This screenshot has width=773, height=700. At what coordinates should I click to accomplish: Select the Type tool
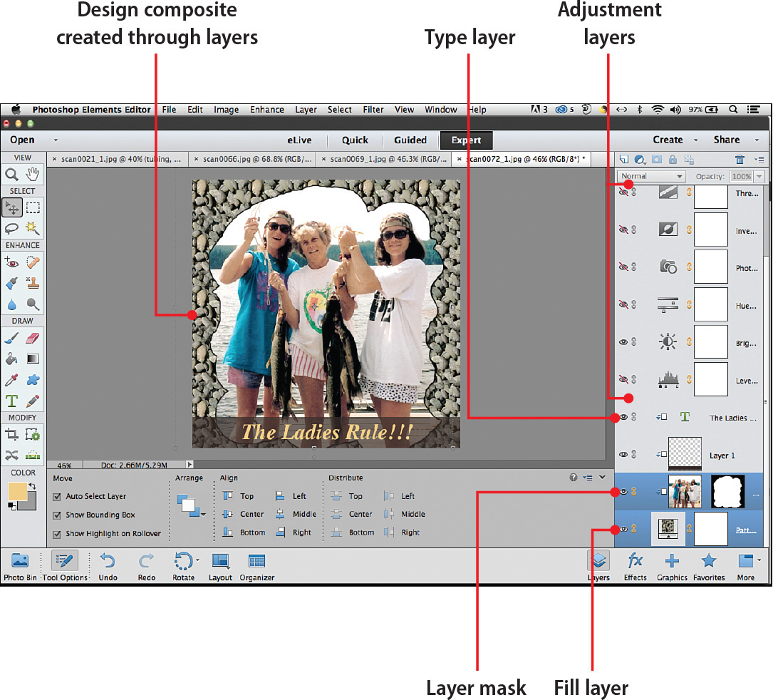coord(12,401)
